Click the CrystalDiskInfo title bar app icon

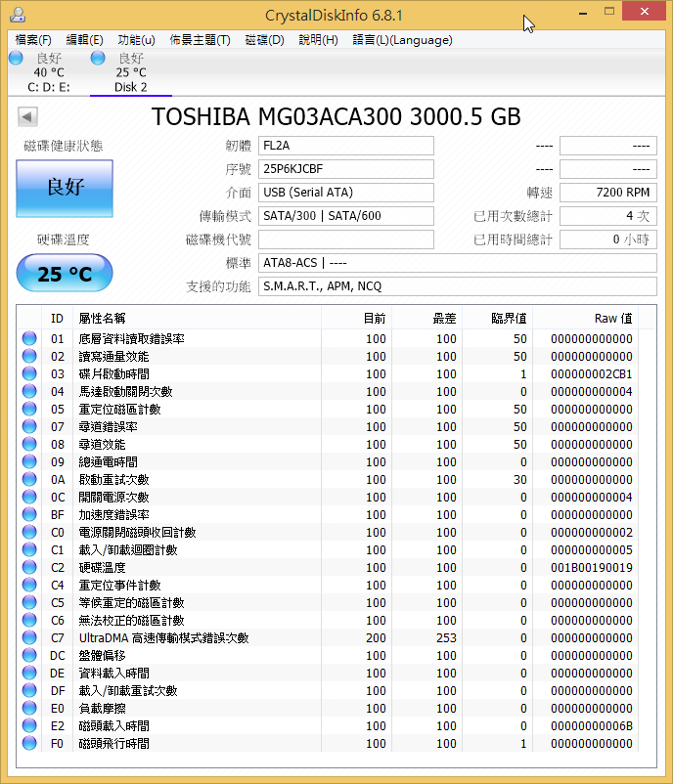click(18, 15)
